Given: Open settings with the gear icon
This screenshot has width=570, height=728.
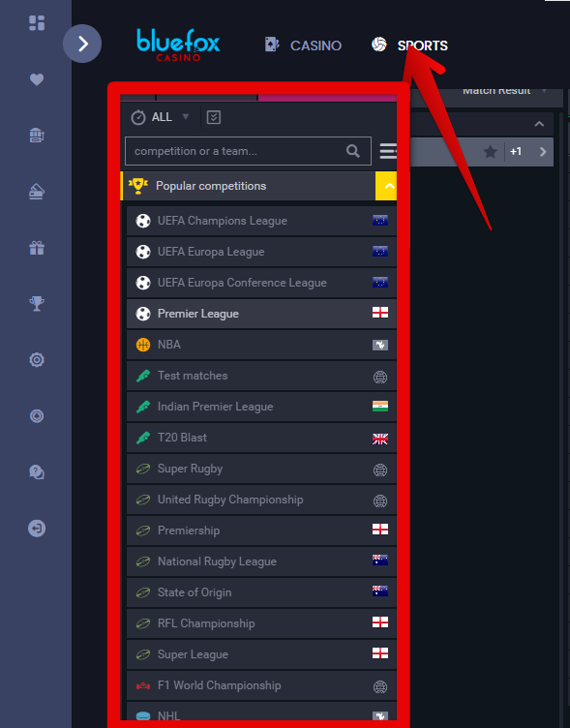Looking at the screenshot, I should tap(37, 360).
